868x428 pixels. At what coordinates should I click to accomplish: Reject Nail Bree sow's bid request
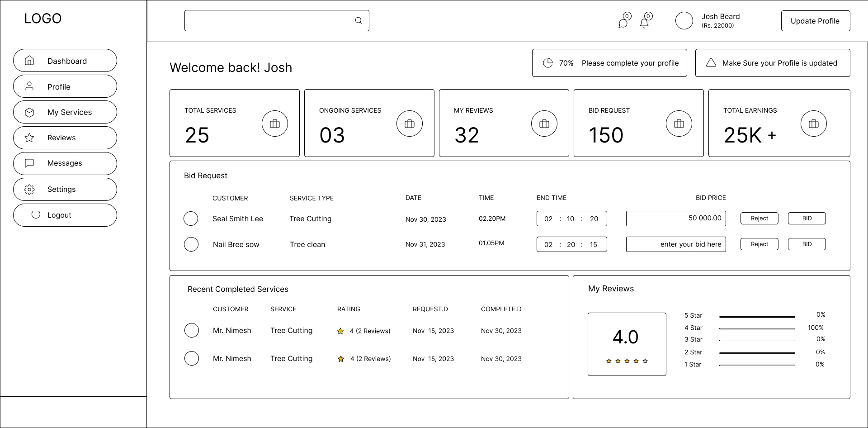tap(759, 244)
